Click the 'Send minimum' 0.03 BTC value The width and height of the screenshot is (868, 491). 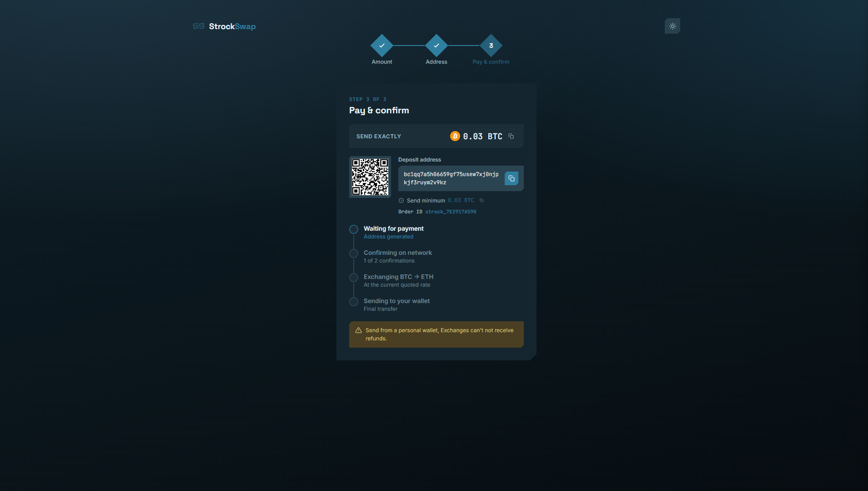[461, 200]
